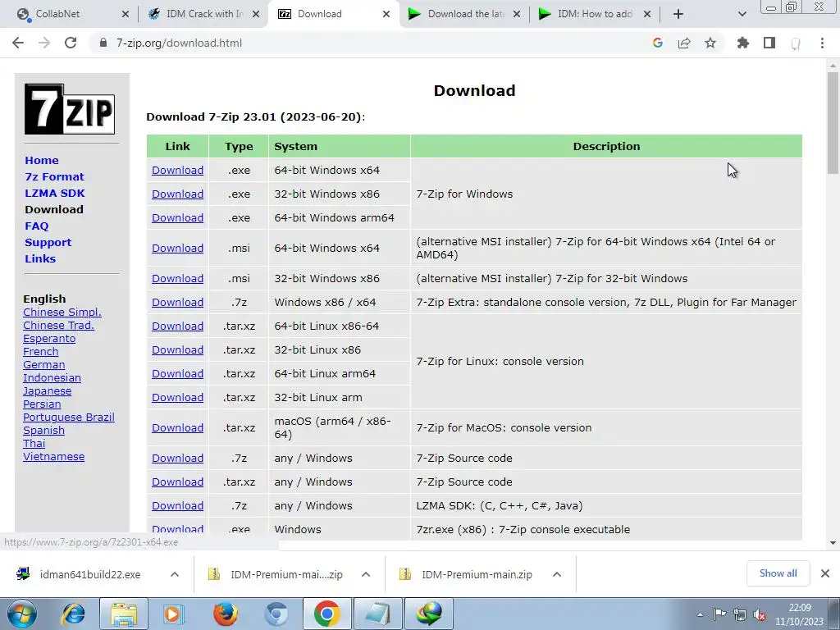Open Chromium icon in taskbar
Screen dimensions: 840x630
pos(276,614)
